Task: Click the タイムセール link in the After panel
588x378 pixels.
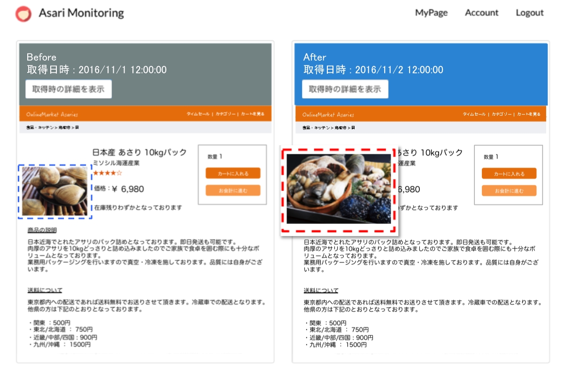Action: click(x=474, y=114)
